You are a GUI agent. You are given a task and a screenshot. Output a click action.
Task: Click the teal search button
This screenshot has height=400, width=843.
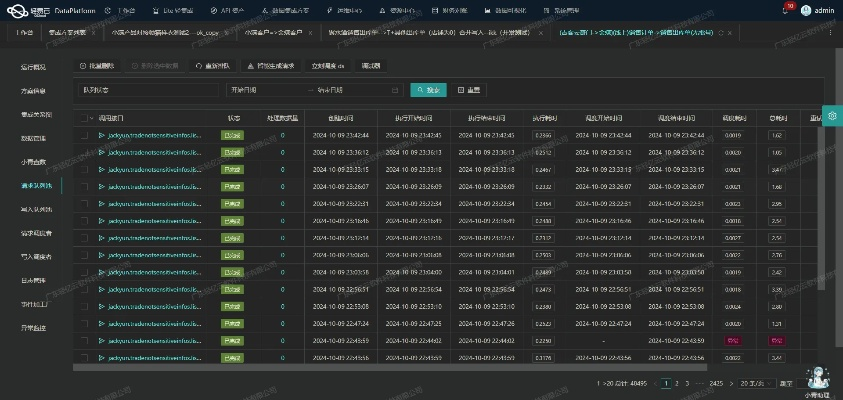[428, 90]
